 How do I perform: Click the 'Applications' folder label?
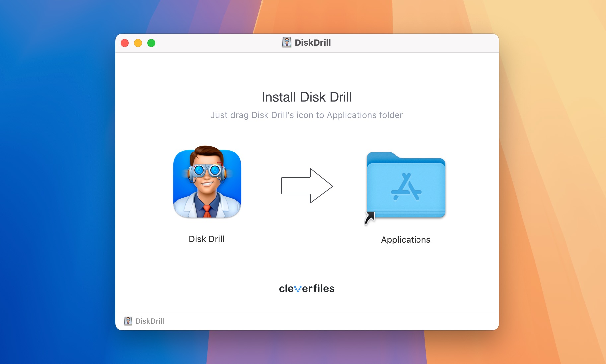coord(406,240)
